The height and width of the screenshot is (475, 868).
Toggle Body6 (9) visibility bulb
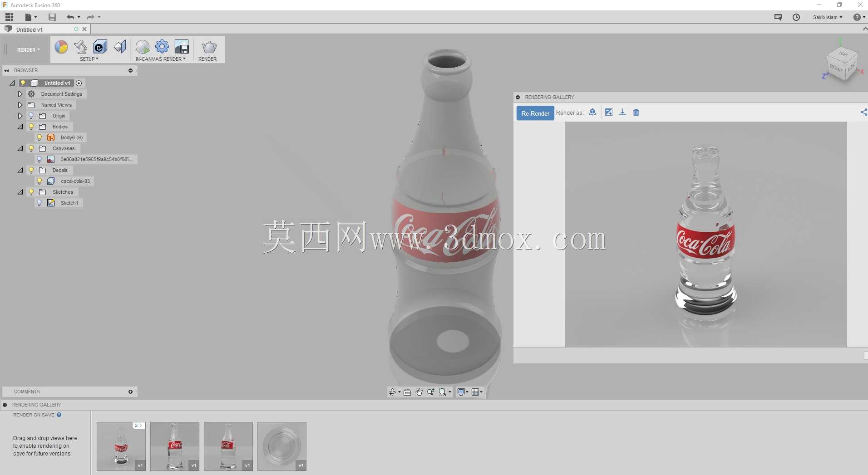coord(39,138)
